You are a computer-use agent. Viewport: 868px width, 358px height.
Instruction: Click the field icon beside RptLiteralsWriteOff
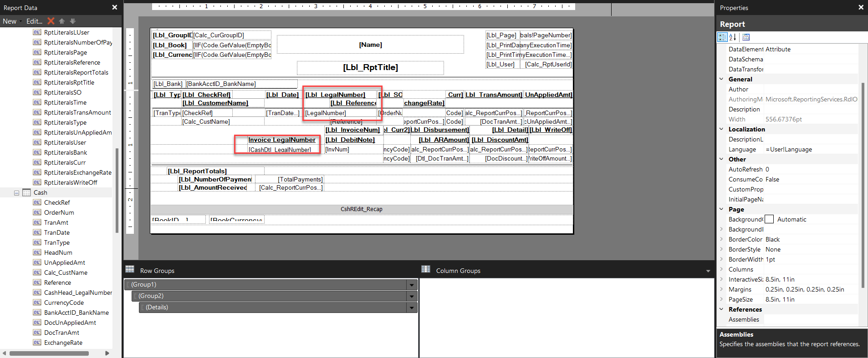click(x=37, y=182)
